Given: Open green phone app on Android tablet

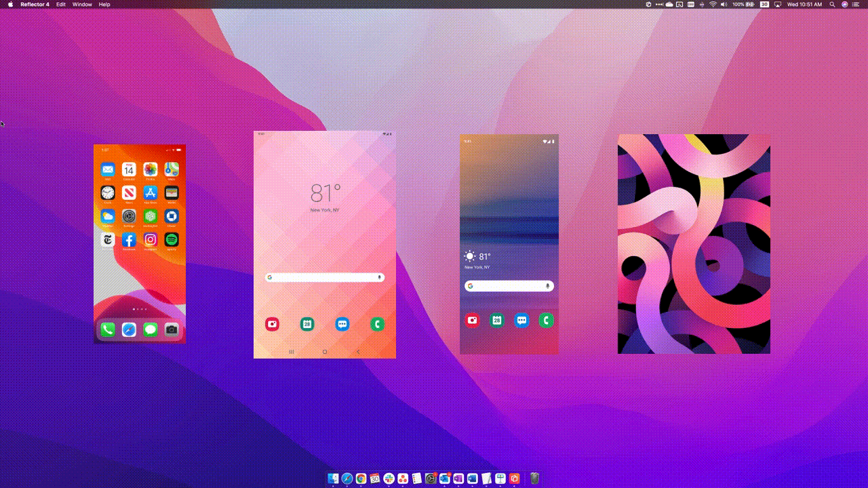Looking at the screenshot, I should 378,324.
